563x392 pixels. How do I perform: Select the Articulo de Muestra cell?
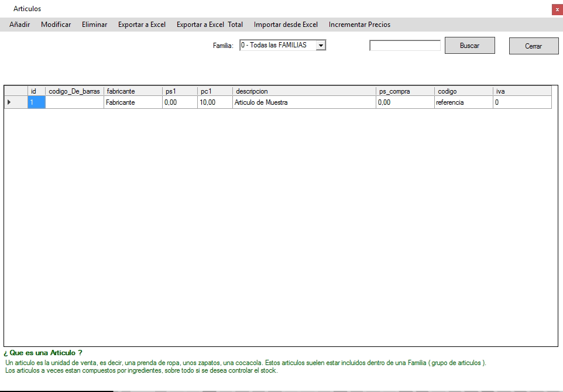coord(304,102)
